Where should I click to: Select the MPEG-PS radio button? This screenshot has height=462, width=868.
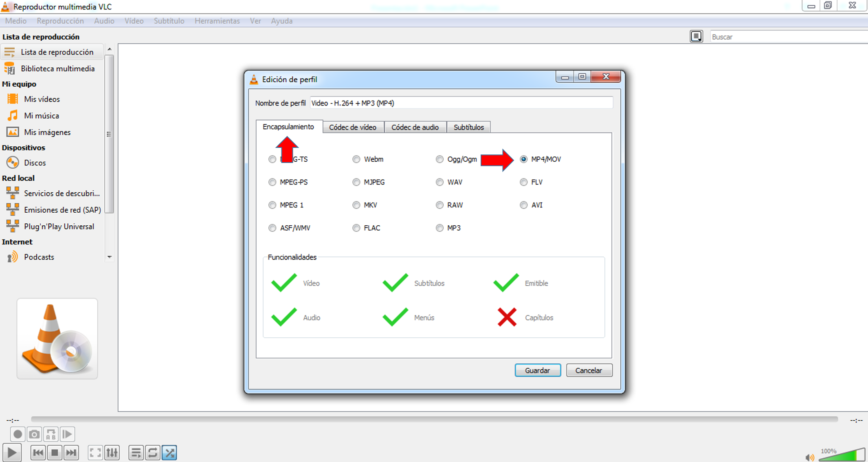tap(272, 182)
